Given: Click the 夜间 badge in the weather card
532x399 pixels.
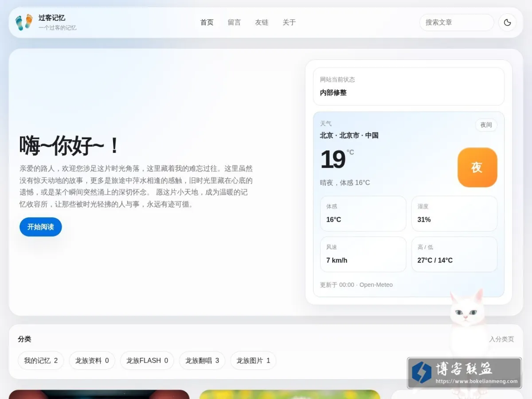Looking at the screenshot, I should coord(486,125).
